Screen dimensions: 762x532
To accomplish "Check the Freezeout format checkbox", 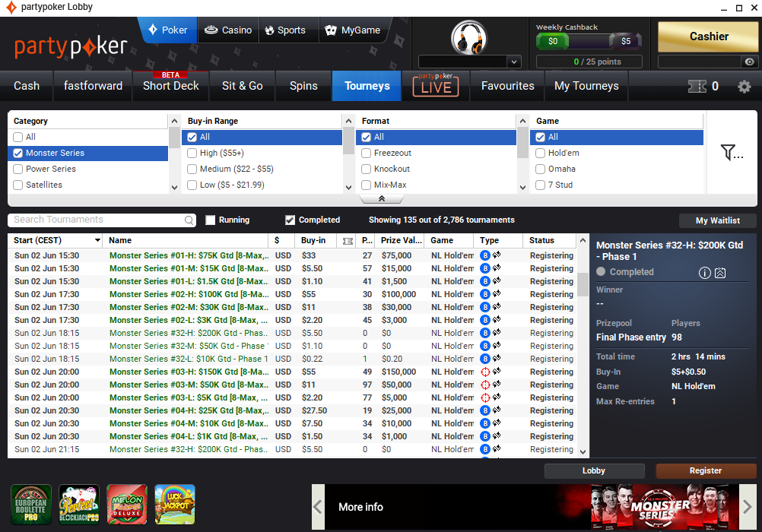I will pyautogui.click(x=367, y=153).
